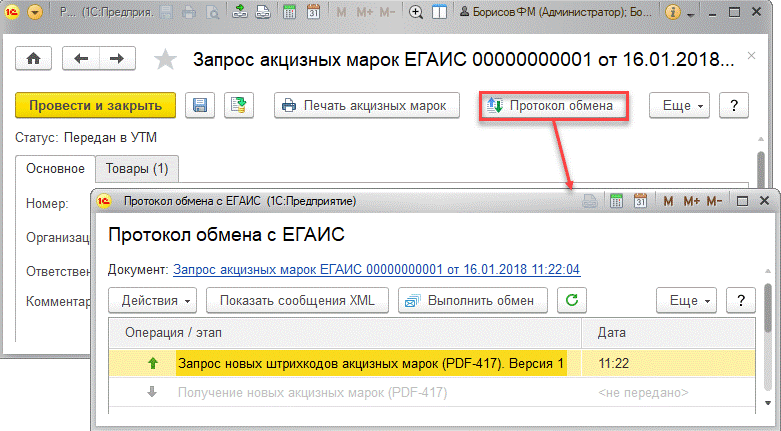Open calendar icon in main title bar
The image size is (781, 431).
(x=313, y=12)
